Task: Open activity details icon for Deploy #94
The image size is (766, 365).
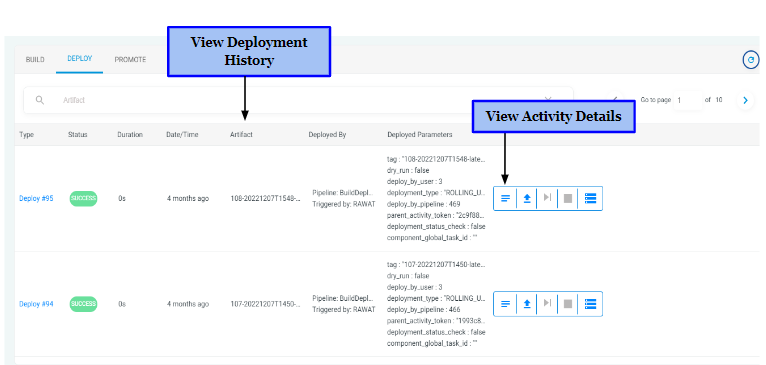Action: (506, 304)
